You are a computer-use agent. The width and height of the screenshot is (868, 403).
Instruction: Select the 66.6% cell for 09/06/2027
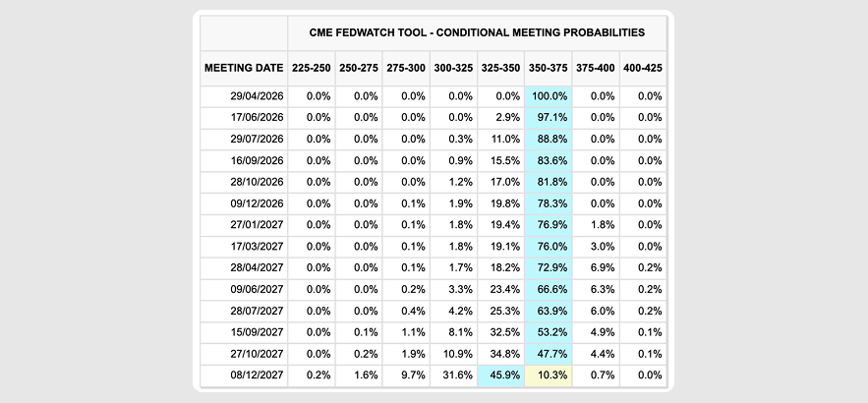pyautogui.click(x=549, y=290)
